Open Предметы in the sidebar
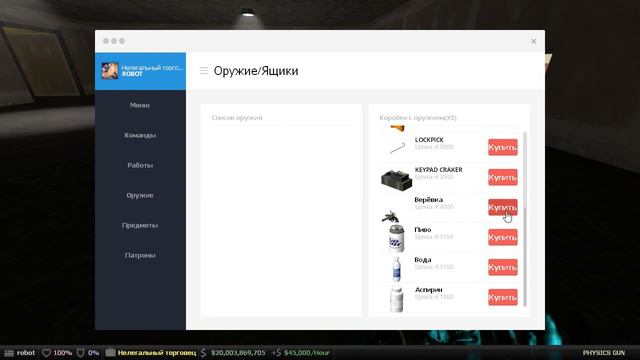 click(140, 225)
